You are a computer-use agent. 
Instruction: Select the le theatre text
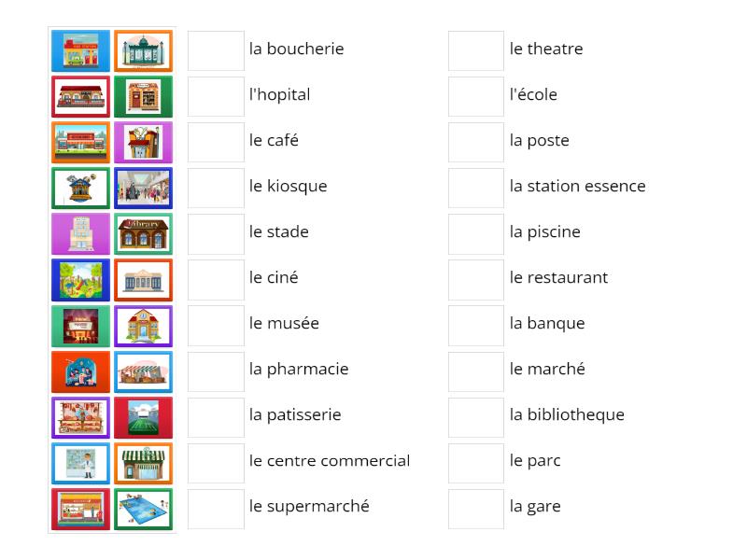[546, 49]
